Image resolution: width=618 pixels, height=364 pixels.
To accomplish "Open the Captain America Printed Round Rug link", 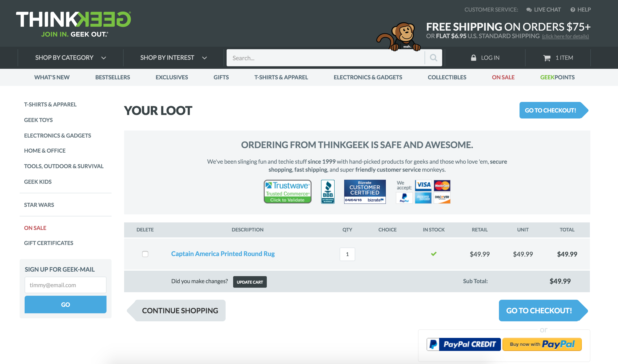I will [x=223, y=254].
